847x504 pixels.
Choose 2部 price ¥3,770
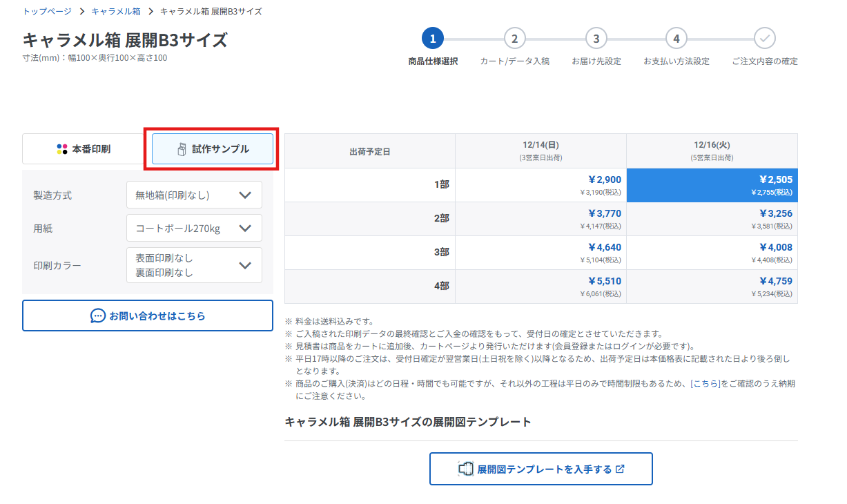pos(541,219)
